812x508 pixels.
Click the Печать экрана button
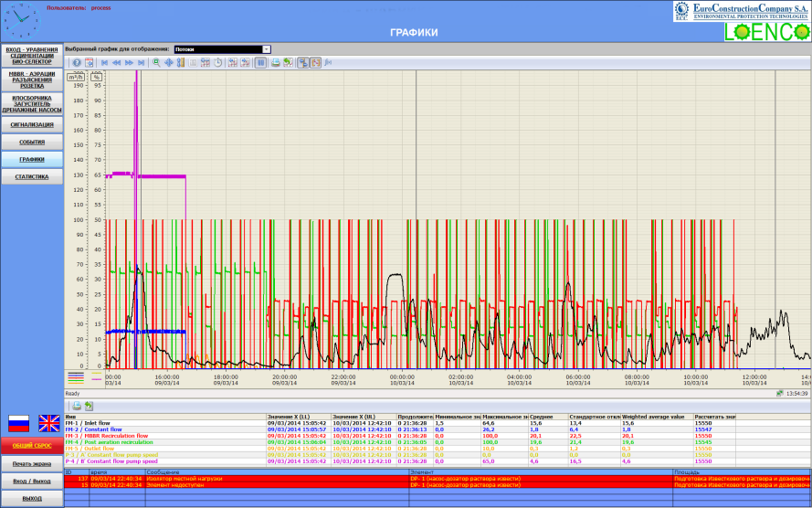31,464
